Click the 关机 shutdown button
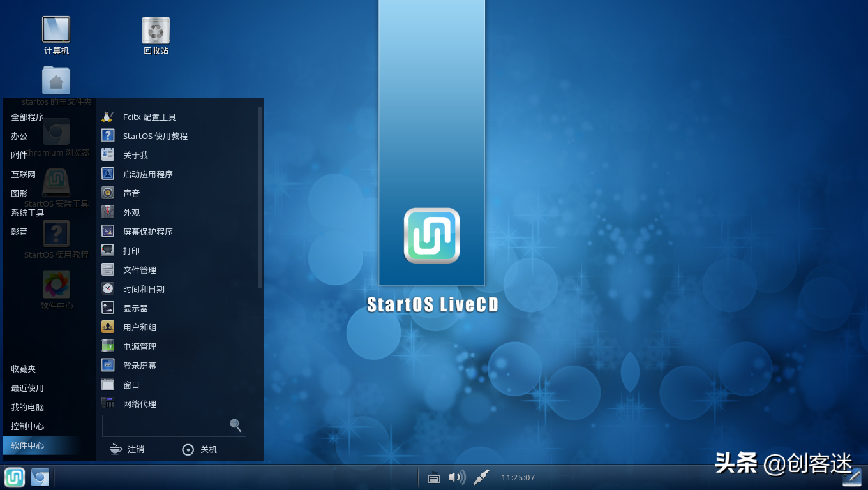 200,449
